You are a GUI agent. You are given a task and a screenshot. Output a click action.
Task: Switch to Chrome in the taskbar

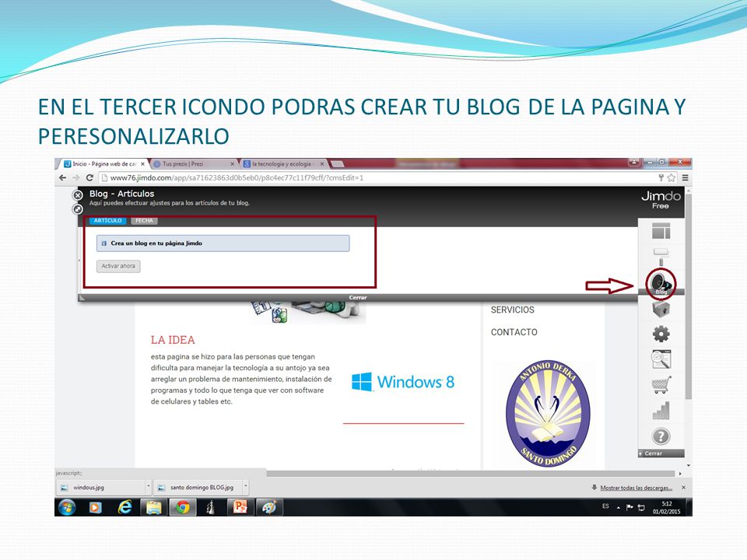pos(182,508)
